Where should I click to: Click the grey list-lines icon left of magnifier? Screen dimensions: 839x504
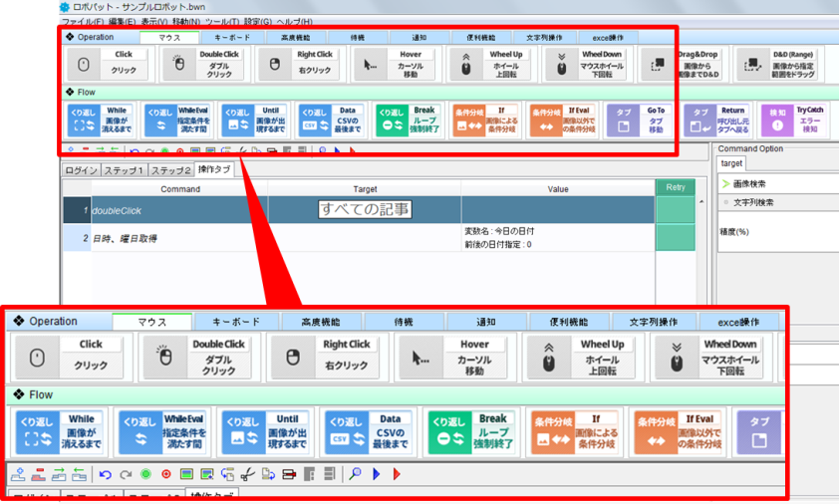(330, 474)
